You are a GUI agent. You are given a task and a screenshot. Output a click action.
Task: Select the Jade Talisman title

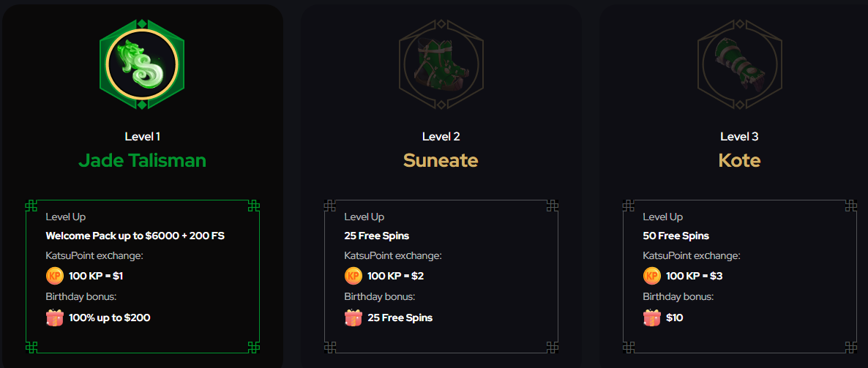[x=142, y=160]
